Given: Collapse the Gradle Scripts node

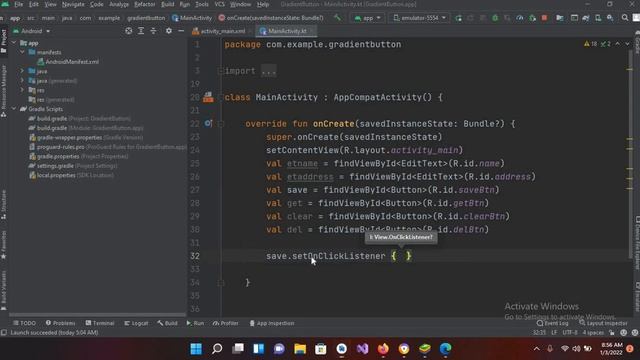Looking at the screenshot, I should tap(14, 109).
